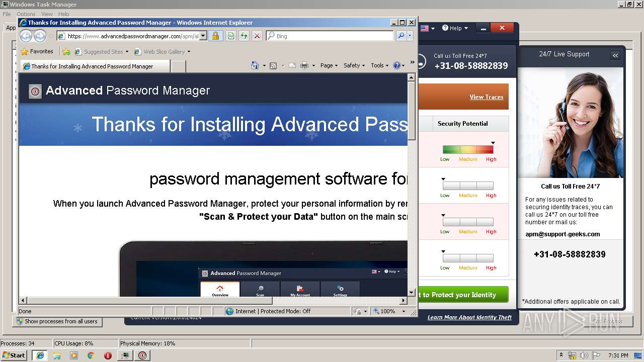Go back with the IE Back arrow
This screenshot has height=362, width=644.
(x=26, y=36)
